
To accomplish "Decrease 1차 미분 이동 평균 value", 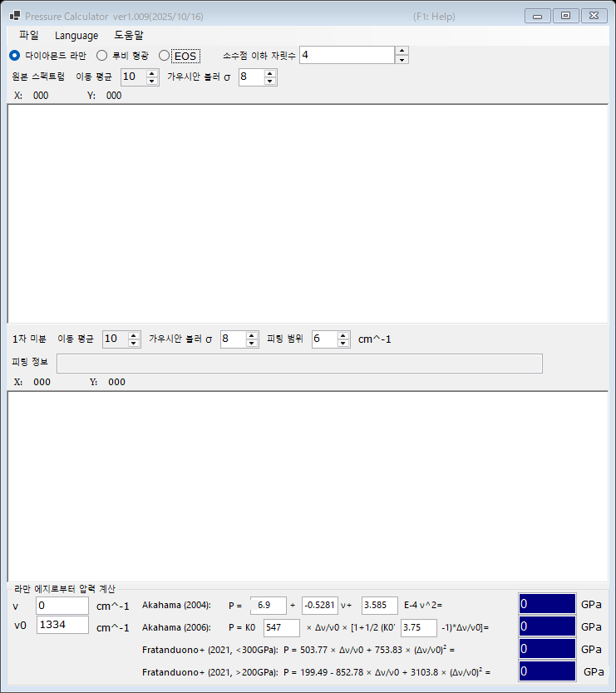I will (134, 344).
